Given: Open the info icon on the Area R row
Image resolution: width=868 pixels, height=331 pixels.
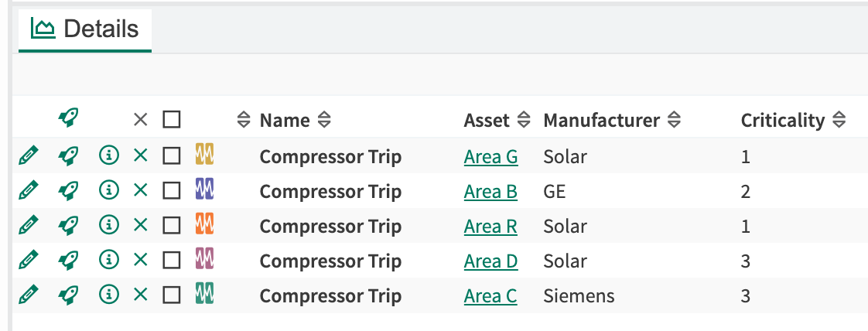Looking at the screenshot, I should click(109, 225).
